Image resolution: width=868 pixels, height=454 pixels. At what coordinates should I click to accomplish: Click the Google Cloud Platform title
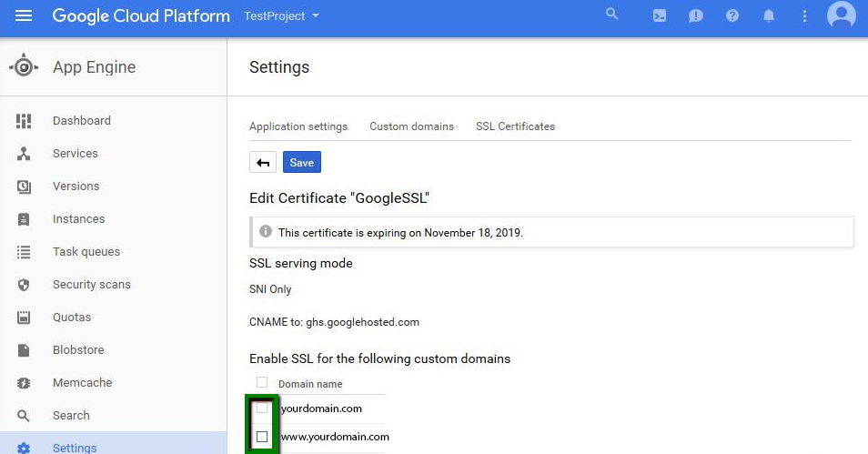point(141,16)
